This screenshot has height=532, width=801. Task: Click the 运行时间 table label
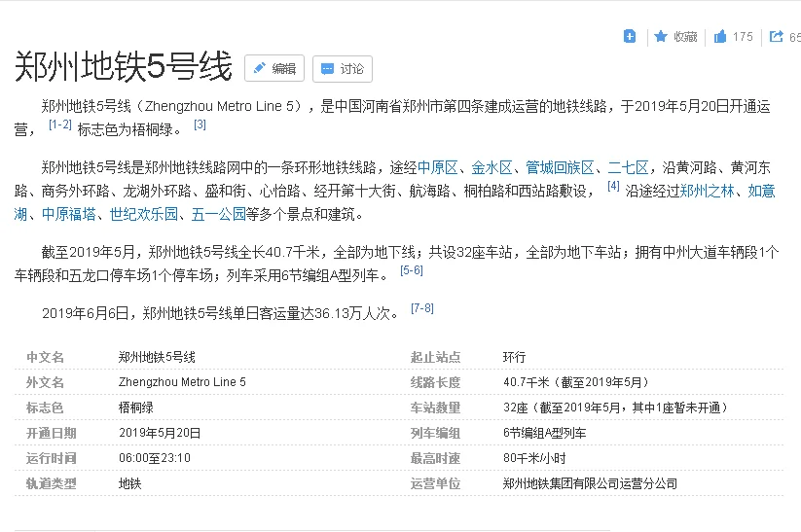click(x=51, y=458)
